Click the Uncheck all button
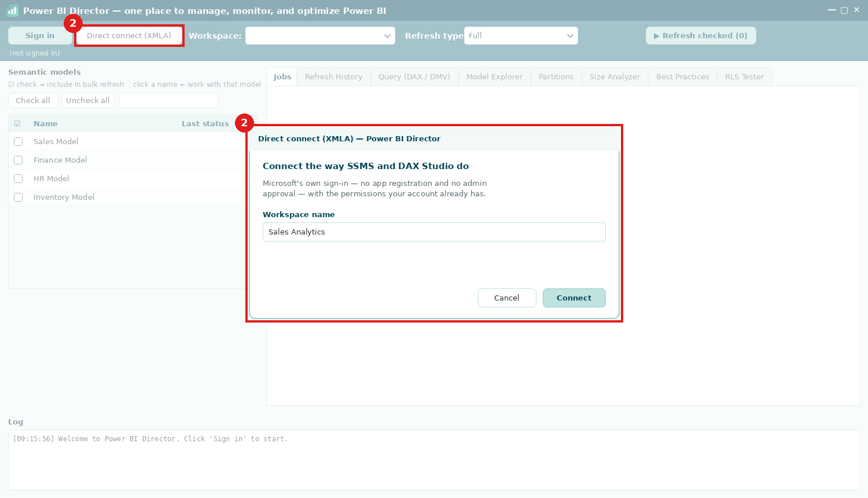The height and width of the screenshot is (498, 868). [88, 101]
